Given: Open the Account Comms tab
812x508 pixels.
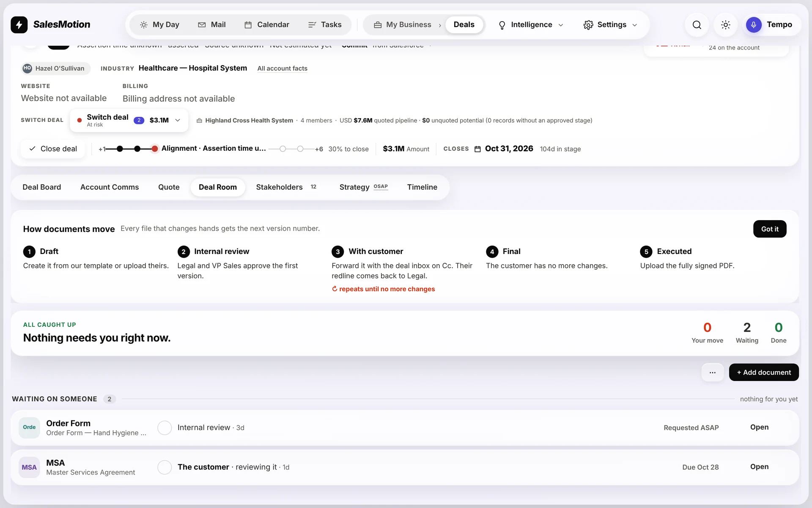Looking at the screenshot, I should [x=110, y=187].
